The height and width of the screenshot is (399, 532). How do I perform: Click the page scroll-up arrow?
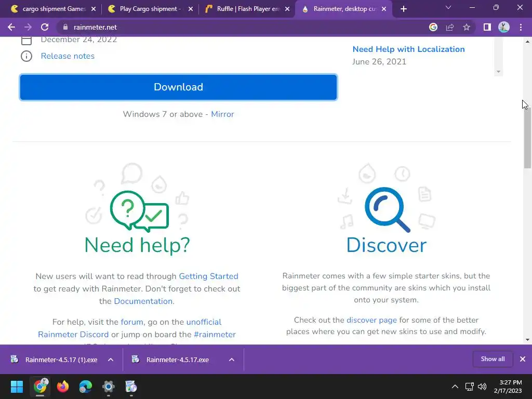[x=527, y=42]
